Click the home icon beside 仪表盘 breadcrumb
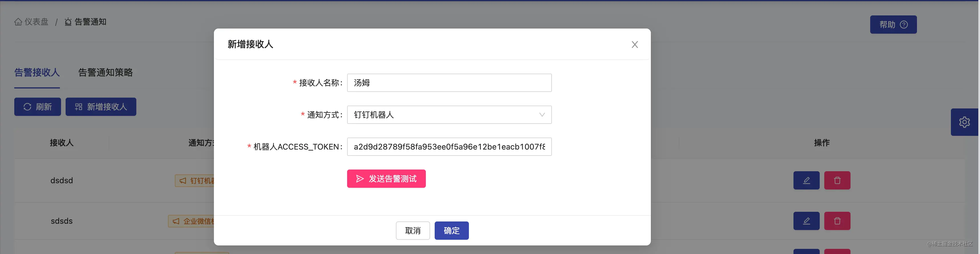This screenshot has width=980, height=254. click(18, 22)
